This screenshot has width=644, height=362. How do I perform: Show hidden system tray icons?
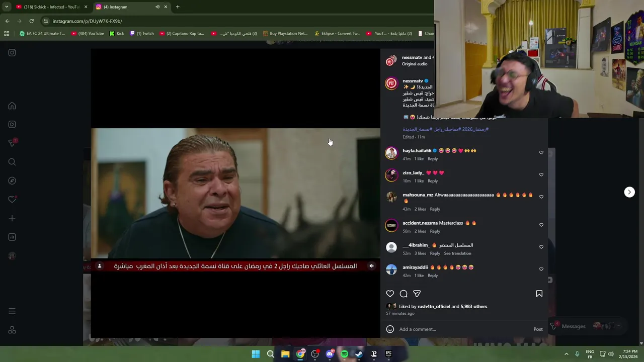pyautogui.click(x=566, y=354)
